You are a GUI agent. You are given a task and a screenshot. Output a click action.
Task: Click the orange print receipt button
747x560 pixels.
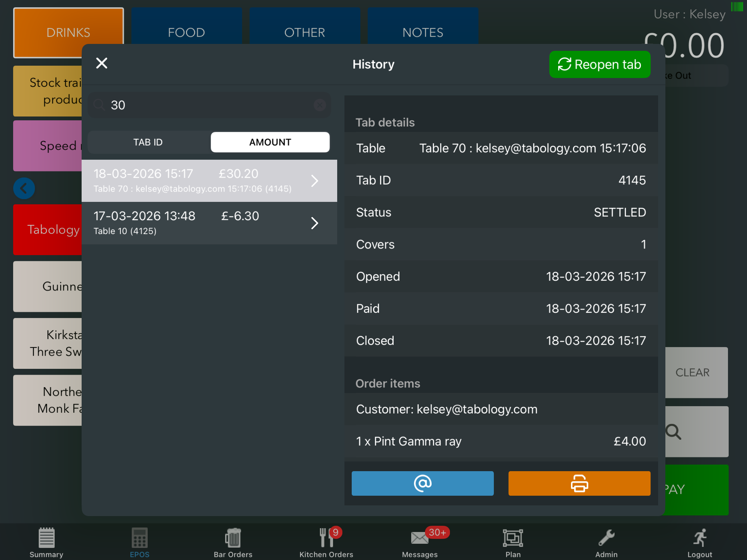pyautogui.click(x=579, y=483)
